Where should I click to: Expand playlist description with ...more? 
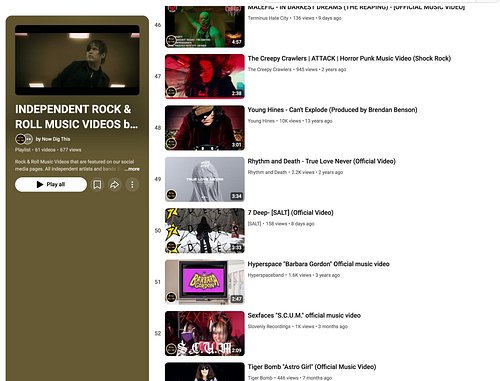pos(132,169)
